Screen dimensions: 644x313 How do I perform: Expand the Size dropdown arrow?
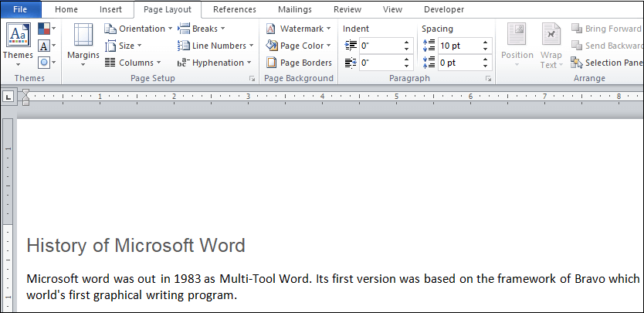click(139, 46)
